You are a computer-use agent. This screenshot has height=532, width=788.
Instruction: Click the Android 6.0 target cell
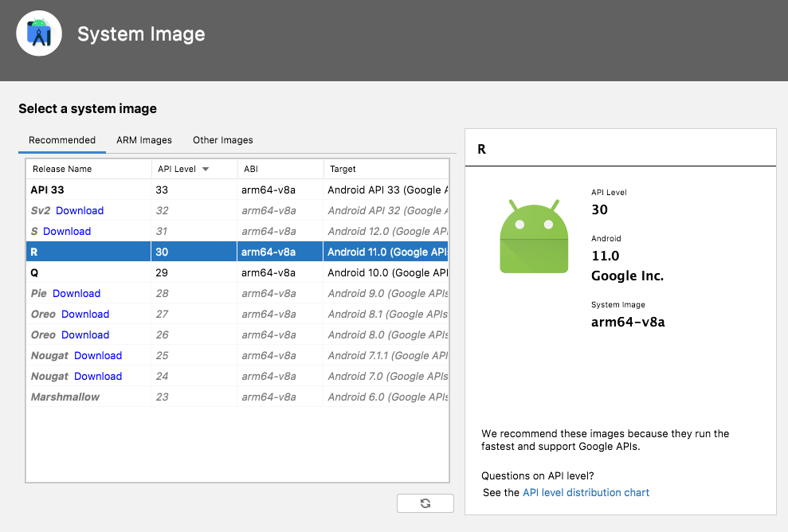coord(387,397)
